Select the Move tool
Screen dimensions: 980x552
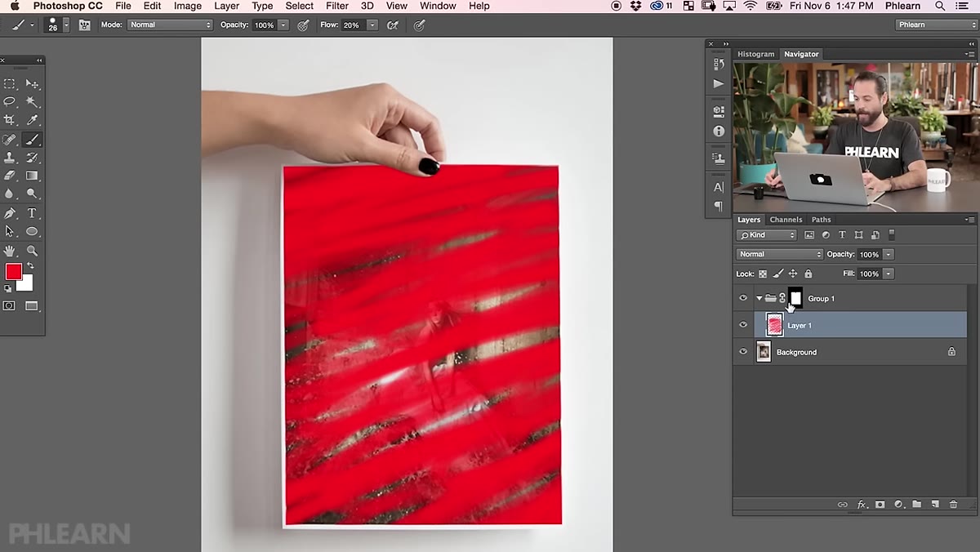(32, 84)
